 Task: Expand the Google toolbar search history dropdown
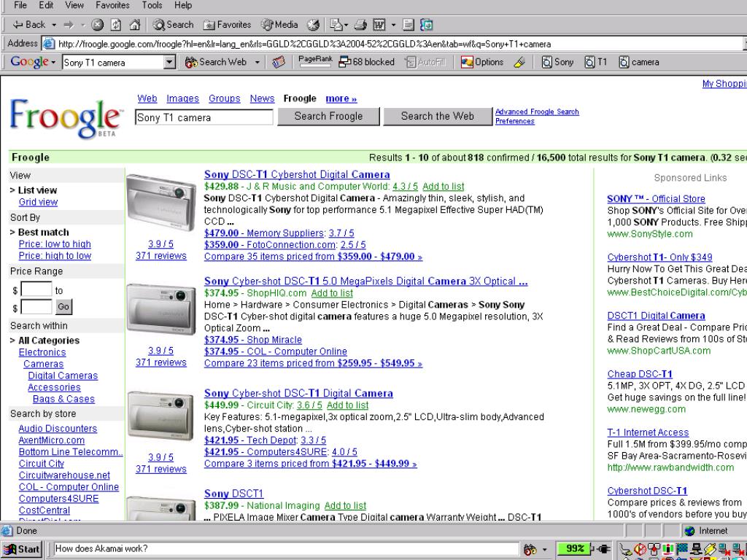tap(169, 63)
